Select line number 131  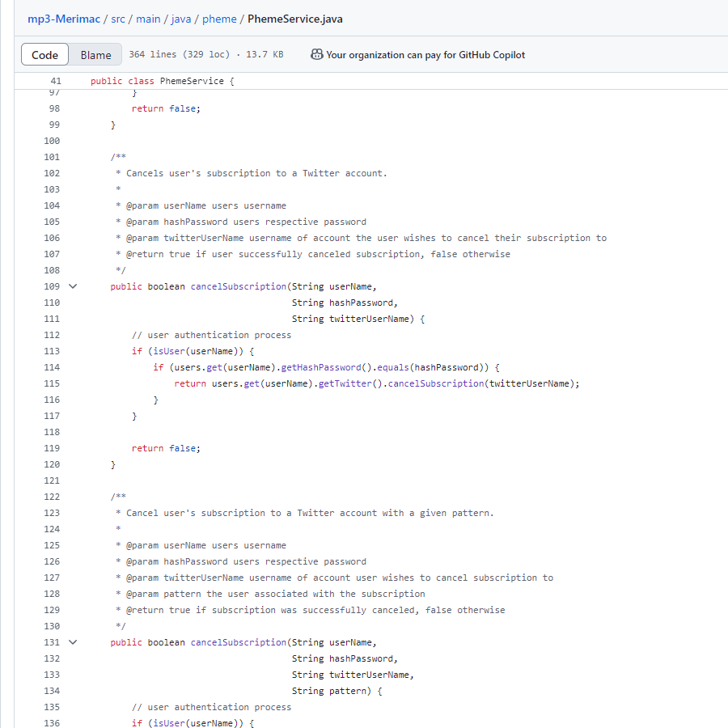tap(52, 642)
